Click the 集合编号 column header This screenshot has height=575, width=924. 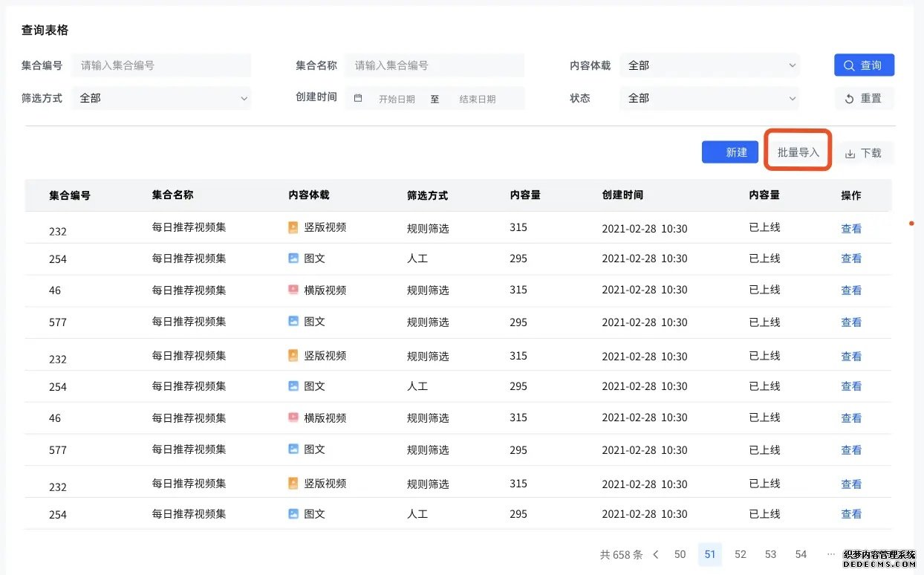pos(70,195)
